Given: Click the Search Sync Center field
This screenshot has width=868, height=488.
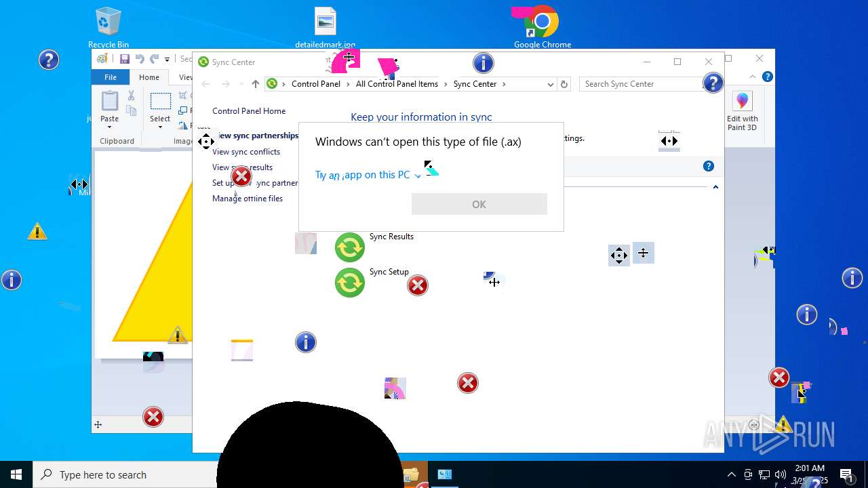Looking at the screenshot, I should [x=641, y=84].
